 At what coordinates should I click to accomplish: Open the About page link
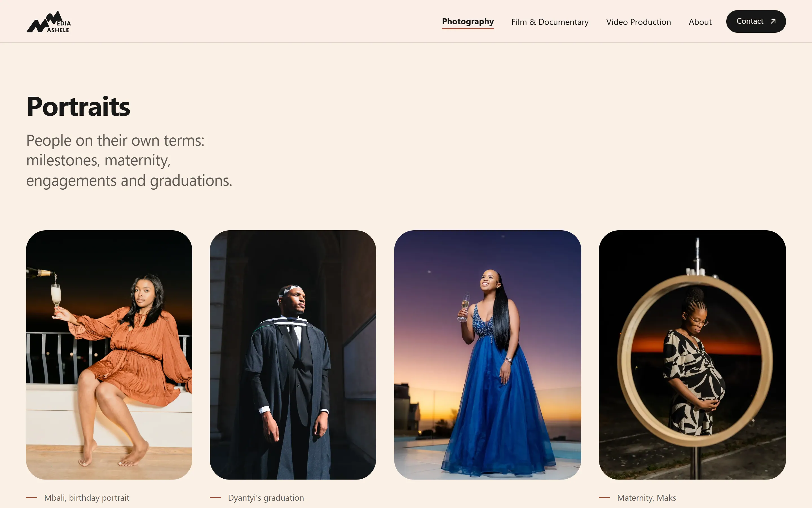pyautogui.click(x=700, y=22)
